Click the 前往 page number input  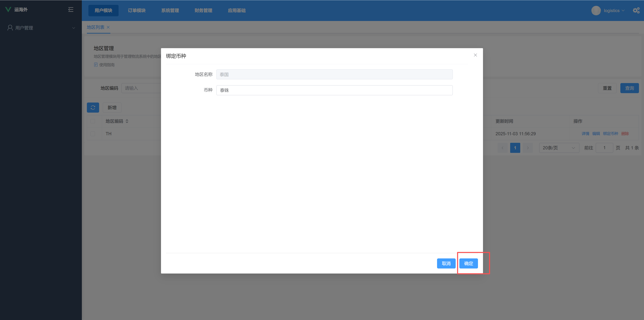pyautogui.click(x=604, y=148)
